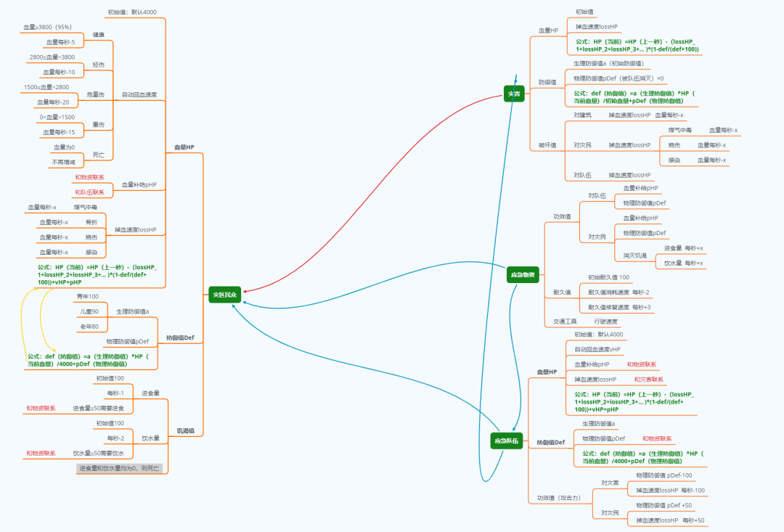Select the 危重伤 status node
Image resolution: width=784 pixels, height=532 pixels.
(x=96, y=94)
